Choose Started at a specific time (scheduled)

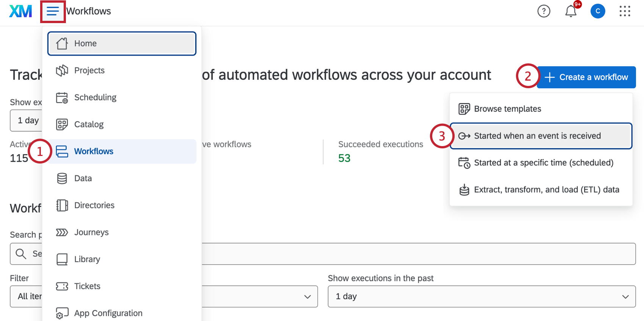tap(543, 163)
